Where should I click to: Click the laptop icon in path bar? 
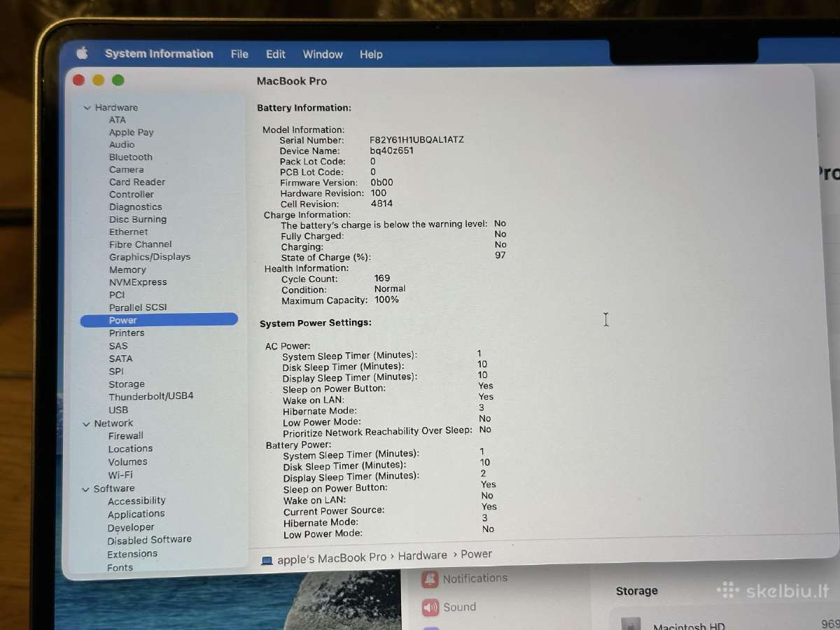267,560
